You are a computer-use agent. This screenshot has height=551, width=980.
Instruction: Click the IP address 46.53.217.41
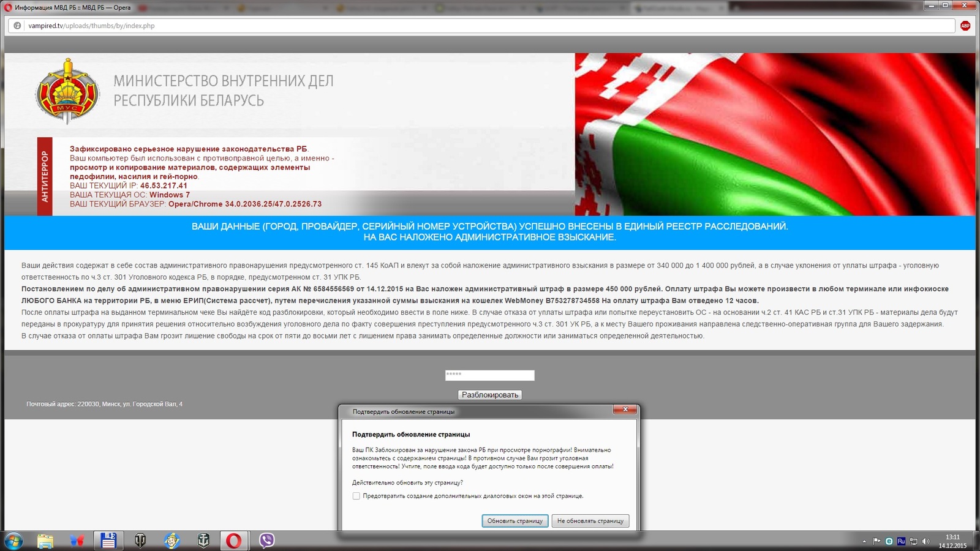[164, 186]
